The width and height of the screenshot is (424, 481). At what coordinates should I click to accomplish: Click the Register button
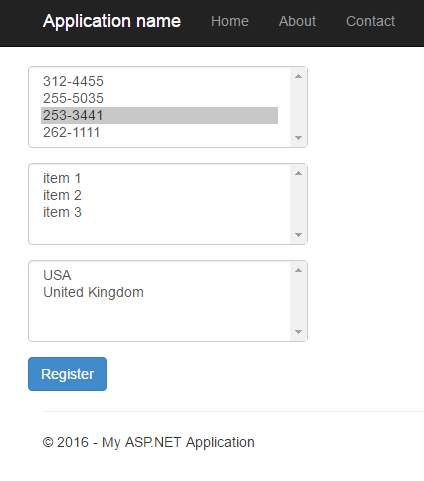click(67, 374)
